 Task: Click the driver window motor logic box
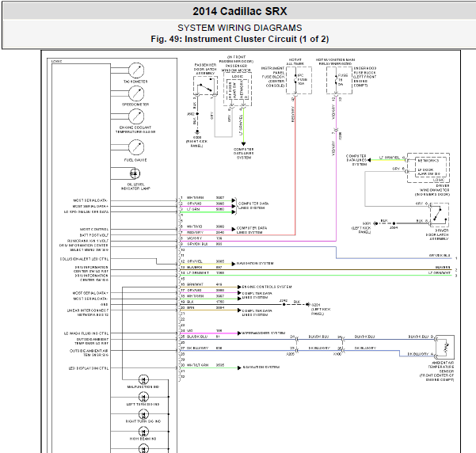428,168
